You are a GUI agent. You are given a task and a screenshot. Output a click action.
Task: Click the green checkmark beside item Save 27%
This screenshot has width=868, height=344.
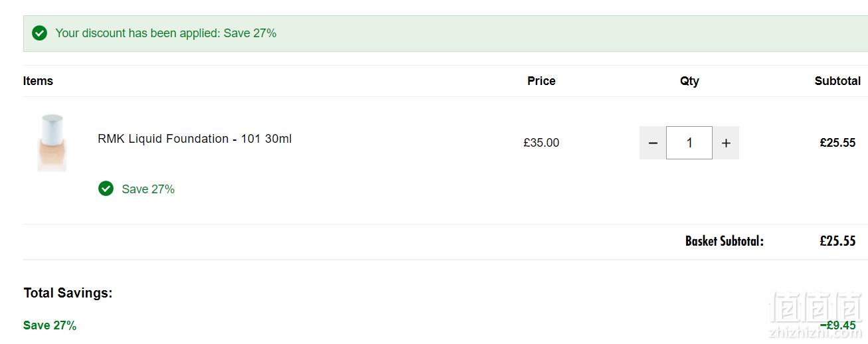[106, 189]
